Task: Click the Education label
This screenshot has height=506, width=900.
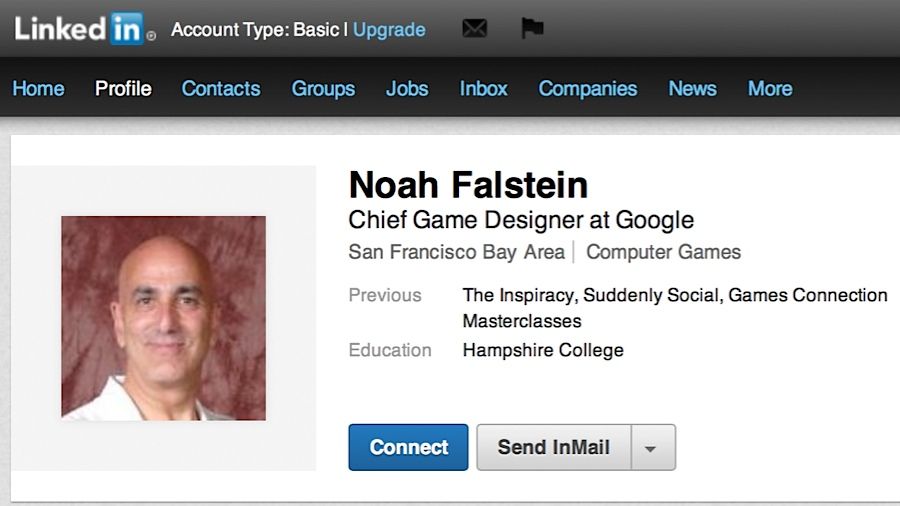Action: (390, 350)
